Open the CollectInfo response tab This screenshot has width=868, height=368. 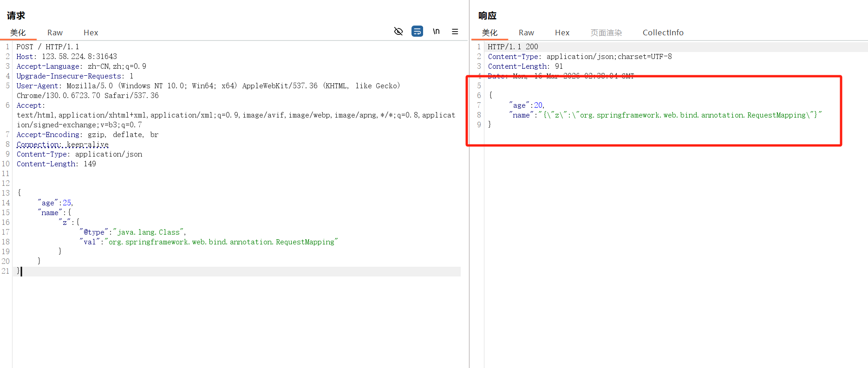(663, 33)
